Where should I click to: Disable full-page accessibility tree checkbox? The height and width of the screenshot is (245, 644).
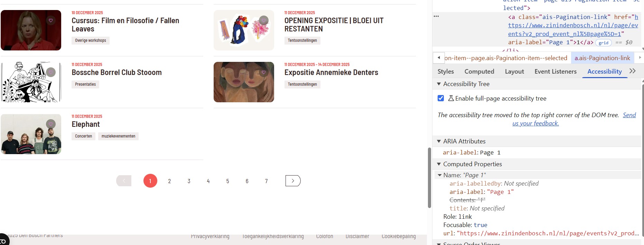[x=441, y=98]
